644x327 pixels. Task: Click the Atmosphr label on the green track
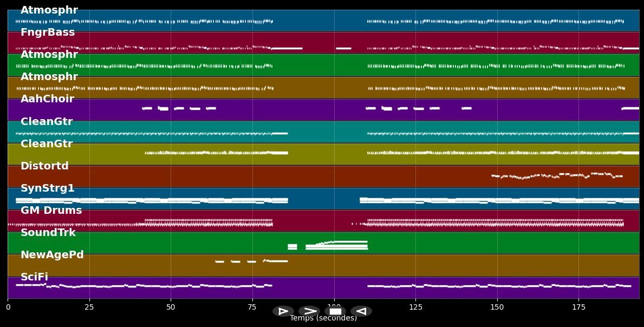tap(49, 55)
